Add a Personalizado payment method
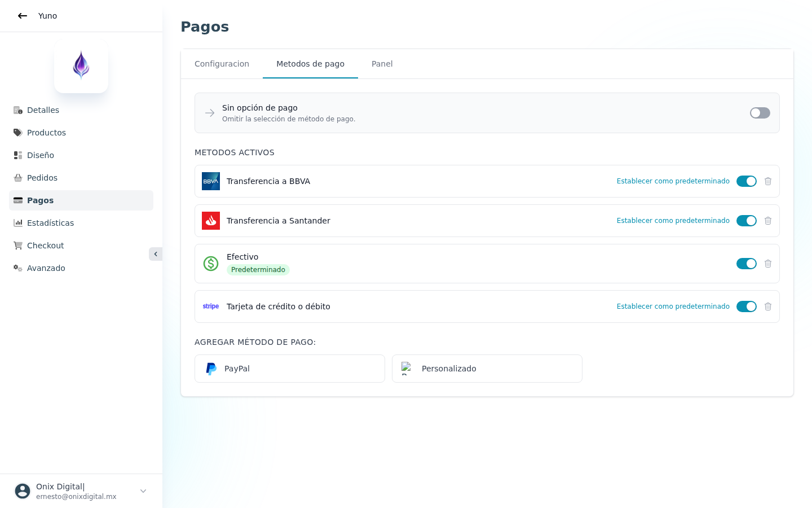 487,369
